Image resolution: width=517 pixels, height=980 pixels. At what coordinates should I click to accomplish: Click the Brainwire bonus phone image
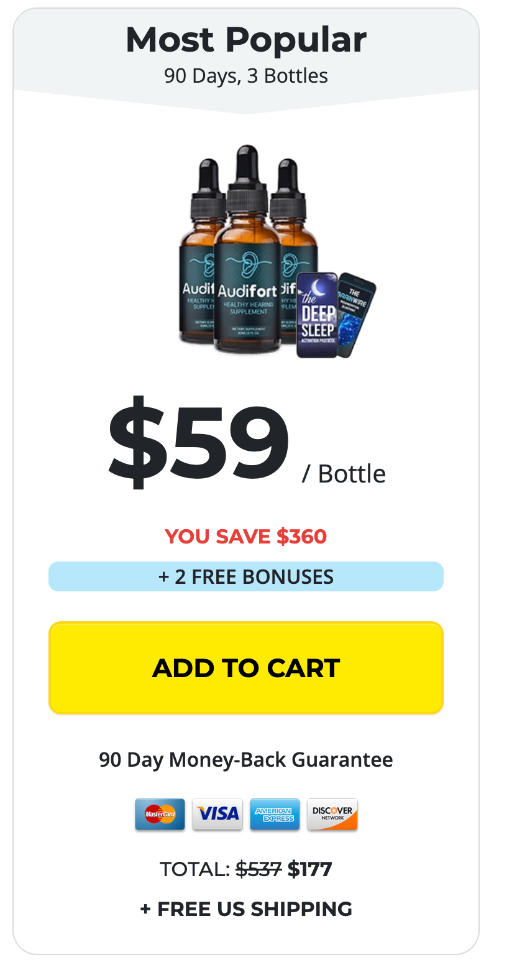[x=357, y=314]
